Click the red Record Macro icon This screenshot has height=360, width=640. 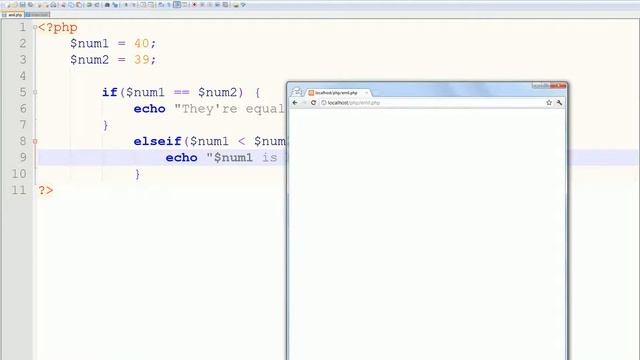point(194,5)
